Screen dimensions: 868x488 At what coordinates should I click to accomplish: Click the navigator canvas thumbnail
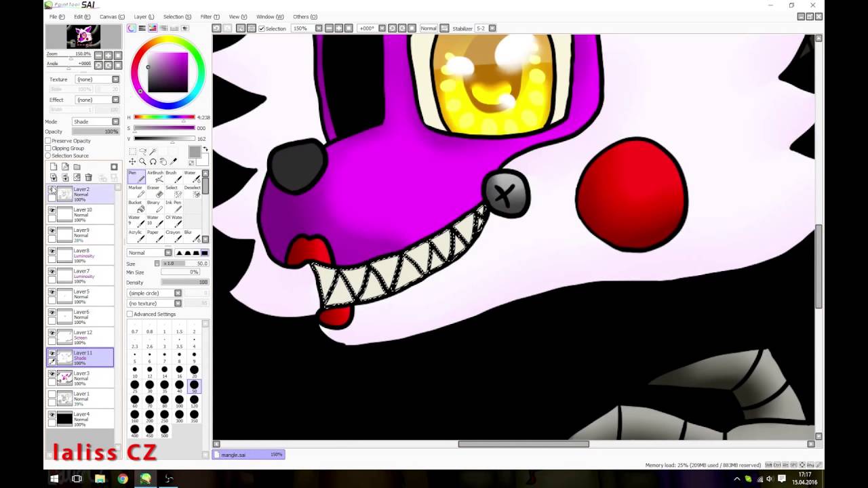83,37
